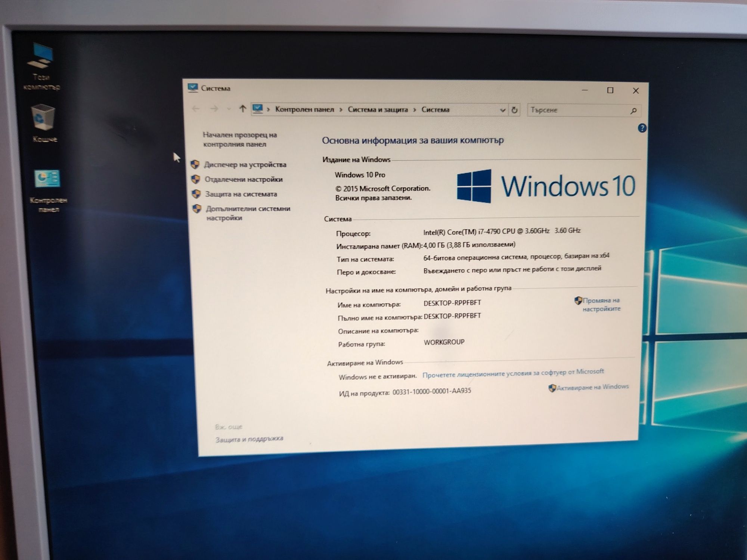Click 'Windows не е активиран.' text
The width and height of the screenshot is (747, 560).
pos(377,377)
